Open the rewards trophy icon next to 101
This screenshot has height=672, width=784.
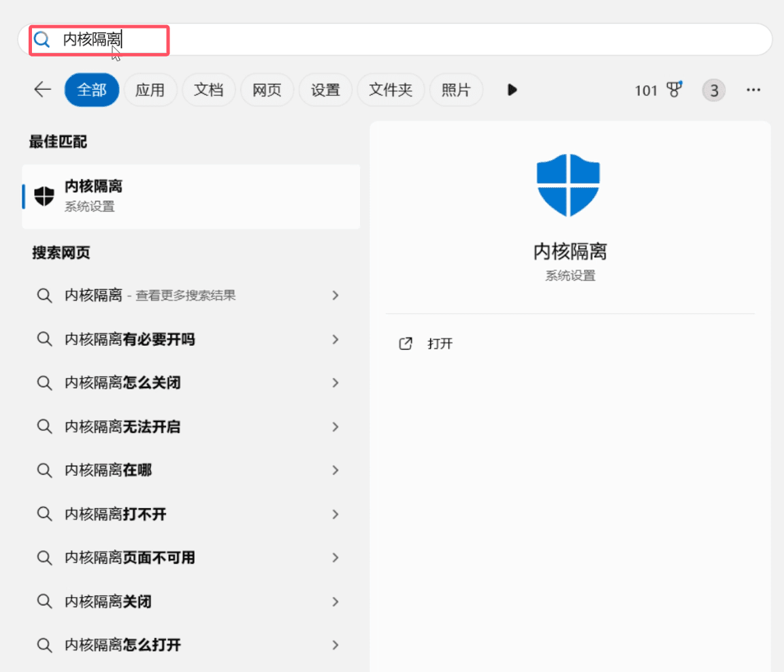pos(674,90)
